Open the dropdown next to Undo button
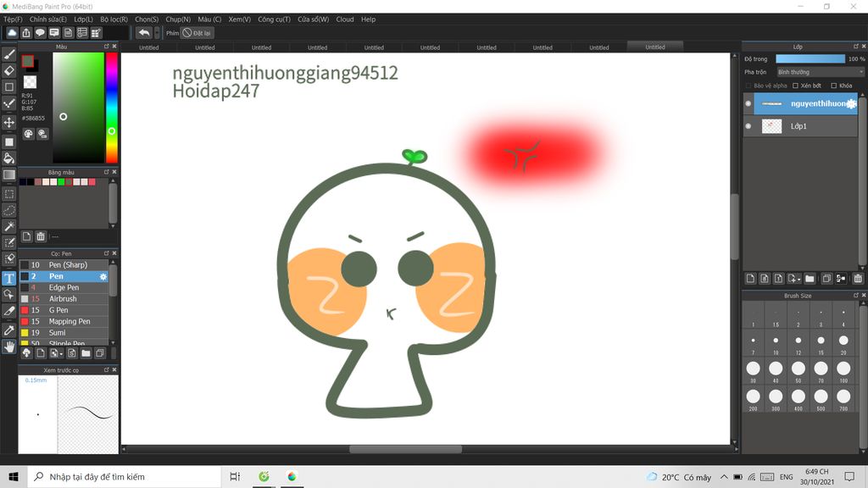 [x=157, y=33]
